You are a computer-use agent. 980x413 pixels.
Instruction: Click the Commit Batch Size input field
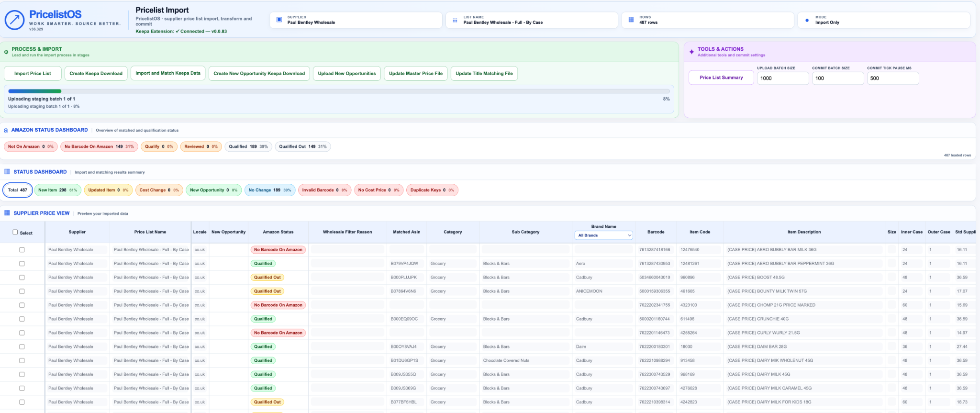[837, 78]
